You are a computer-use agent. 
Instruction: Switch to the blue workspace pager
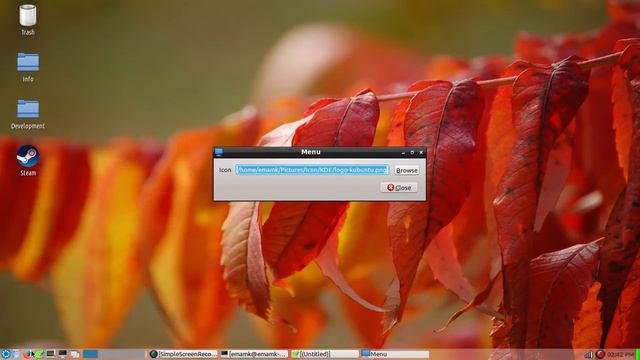[x=90, y=354]
